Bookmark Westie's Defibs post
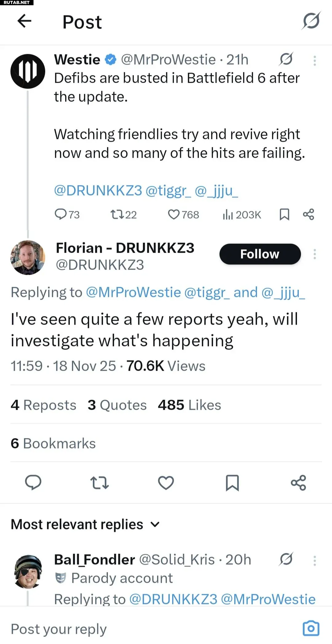 point(284,214)
